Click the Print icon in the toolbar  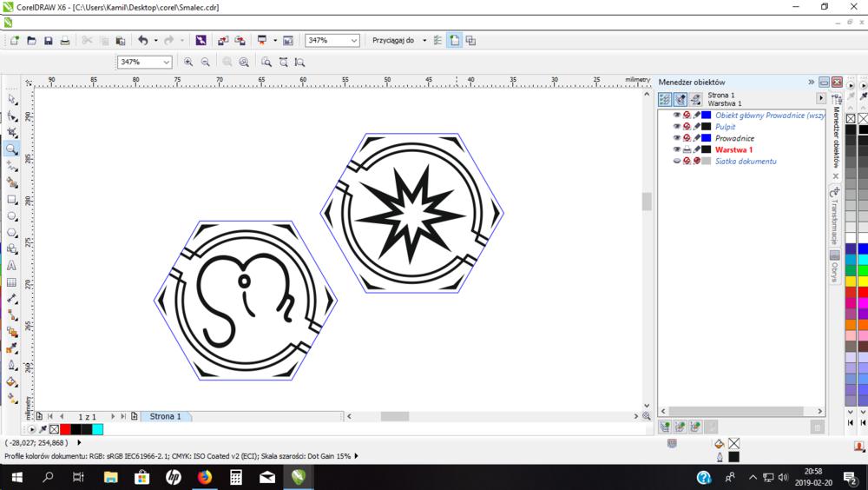point(64,40)
